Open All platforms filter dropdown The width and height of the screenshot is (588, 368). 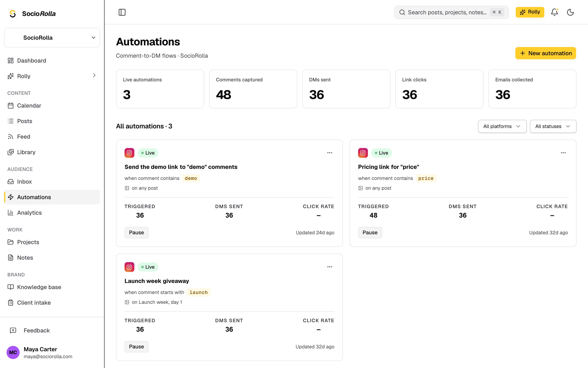pos(502,126)
